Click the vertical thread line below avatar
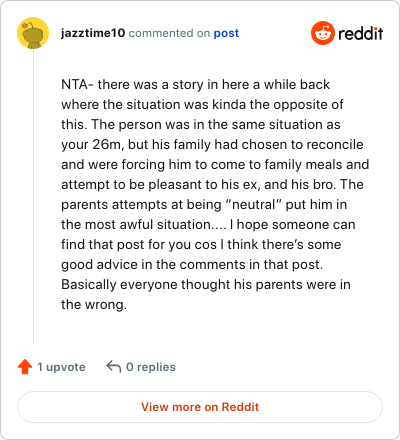Image resolution: width=400 pixels, height=440 pixels. [33, 196]
